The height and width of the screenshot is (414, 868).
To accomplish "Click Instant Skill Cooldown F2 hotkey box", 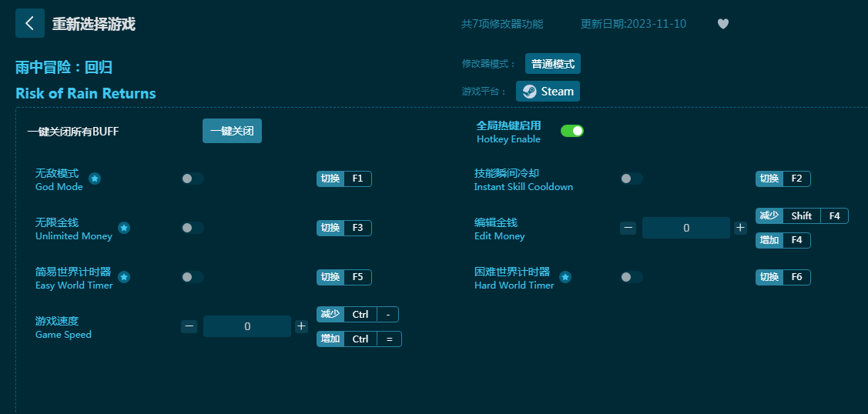I will click(783, 179).
